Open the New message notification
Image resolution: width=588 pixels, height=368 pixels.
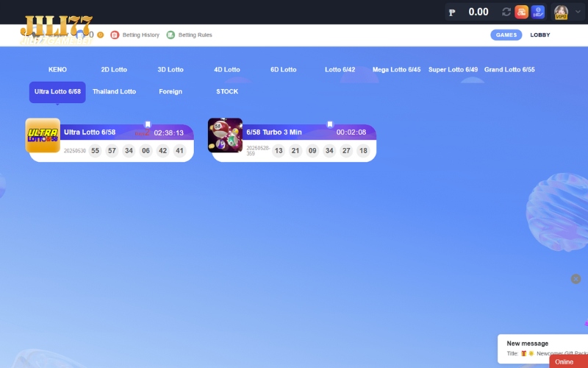542,348
